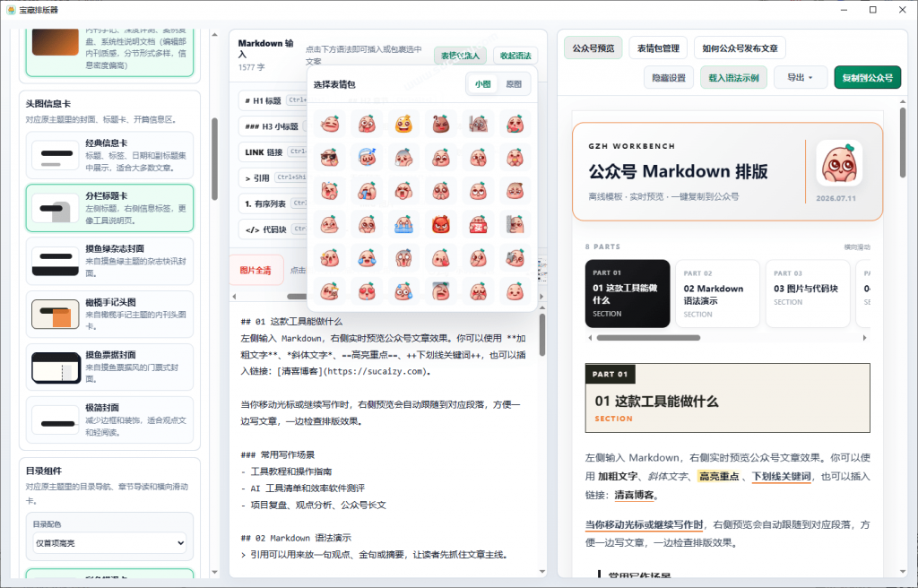Image resolution: width=918 pixels, height=588 pixels.
Task: Click the markdown editor vertical scrollbar
Action: (x=542, y=335)
